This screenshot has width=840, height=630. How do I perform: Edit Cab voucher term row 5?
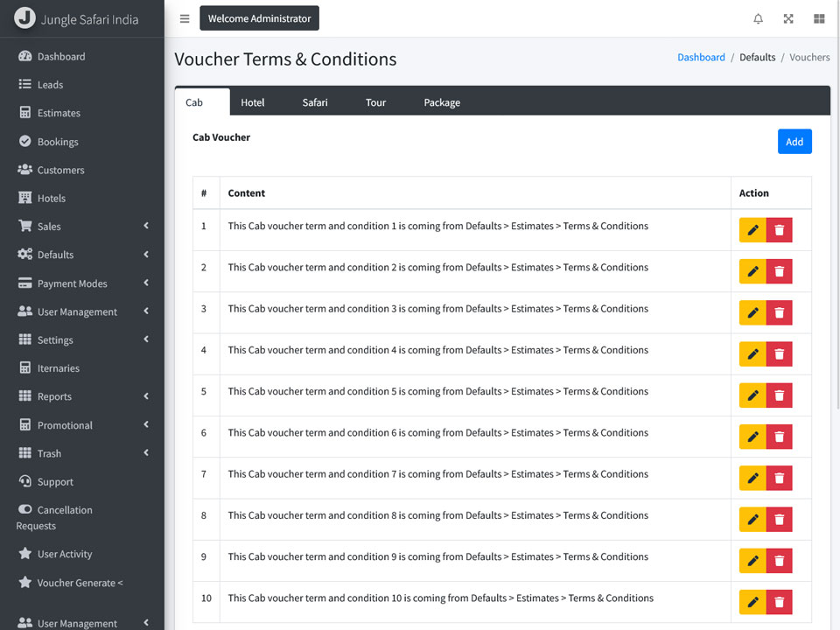[x=752, y=395]
